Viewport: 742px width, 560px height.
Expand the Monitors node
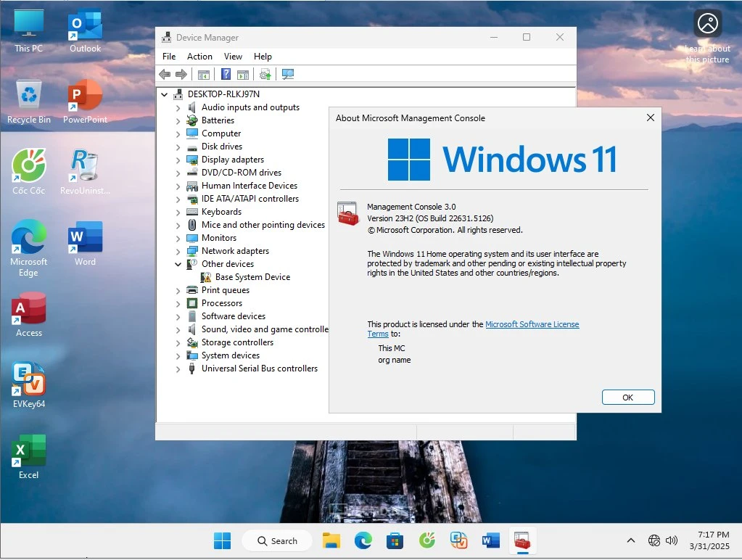click(x=178, y=238)
